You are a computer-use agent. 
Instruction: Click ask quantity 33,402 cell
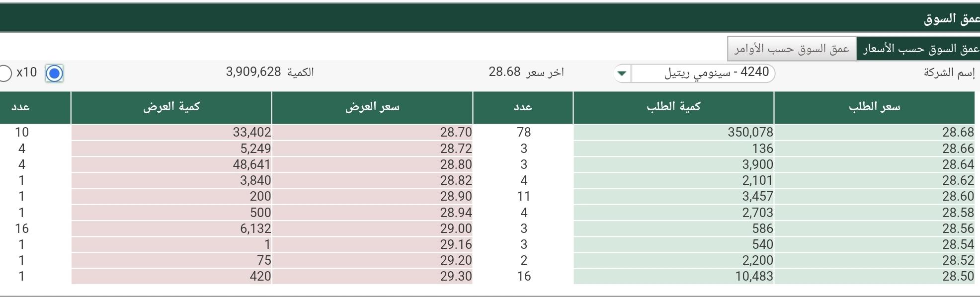coord(171,132)
